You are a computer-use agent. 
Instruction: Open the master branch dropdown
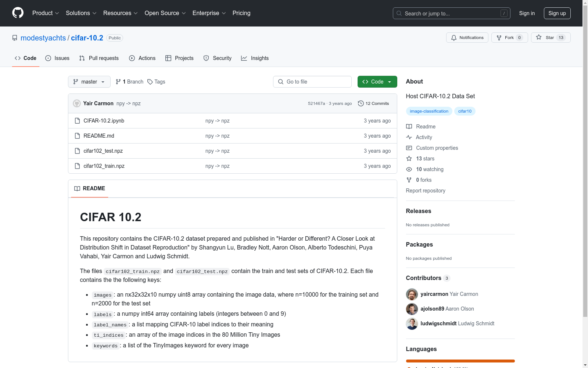point(89,82)
